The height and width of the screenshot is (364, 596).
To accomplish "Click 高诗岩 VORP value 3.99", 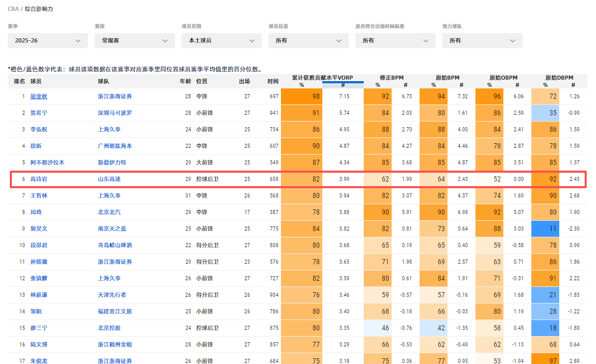I will point(345,179).
